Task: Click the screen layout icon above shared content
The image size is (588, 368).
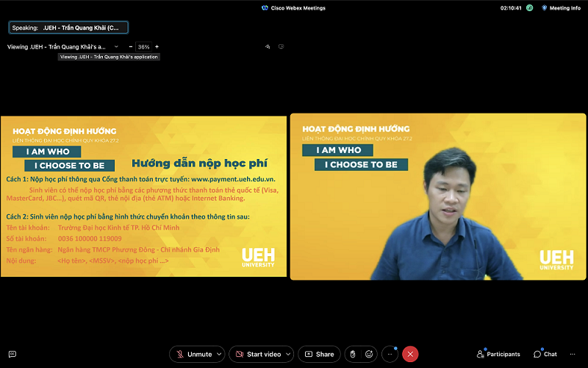Action: point(282,46)
